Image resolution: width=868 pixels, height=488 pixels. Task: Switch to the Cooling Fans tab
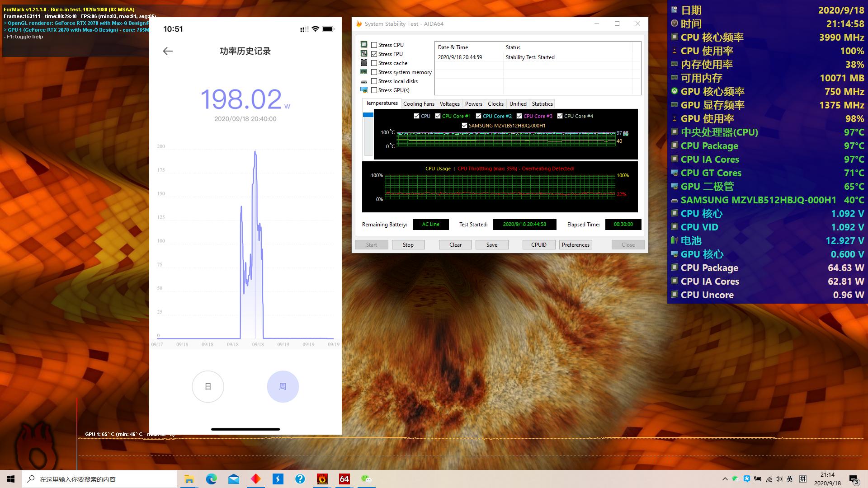pos(419,104)
